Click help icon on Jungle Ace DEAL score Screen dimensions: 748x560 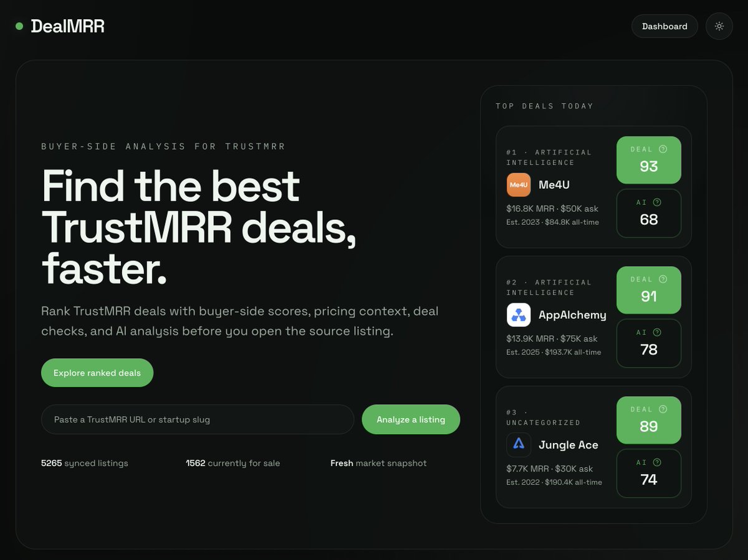tap(663, 409)
